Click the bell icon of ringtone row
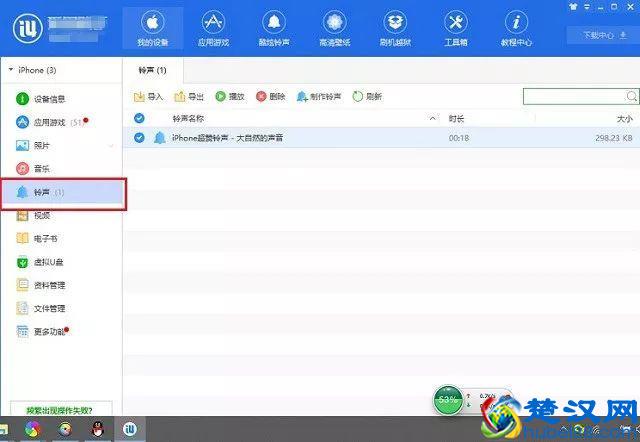The image size is (640, 442). (x=160, y=138)
